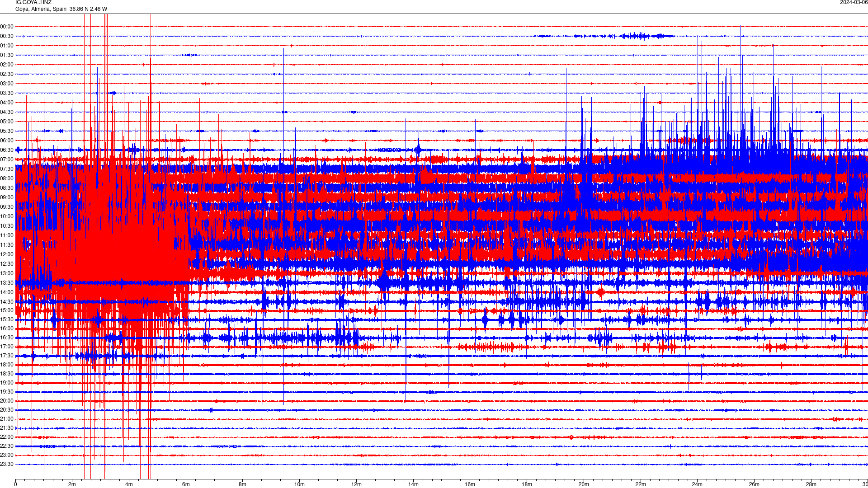Click the 10m tick on the minute axis
The width and height of the screenshot is (868, 488).
299,484
